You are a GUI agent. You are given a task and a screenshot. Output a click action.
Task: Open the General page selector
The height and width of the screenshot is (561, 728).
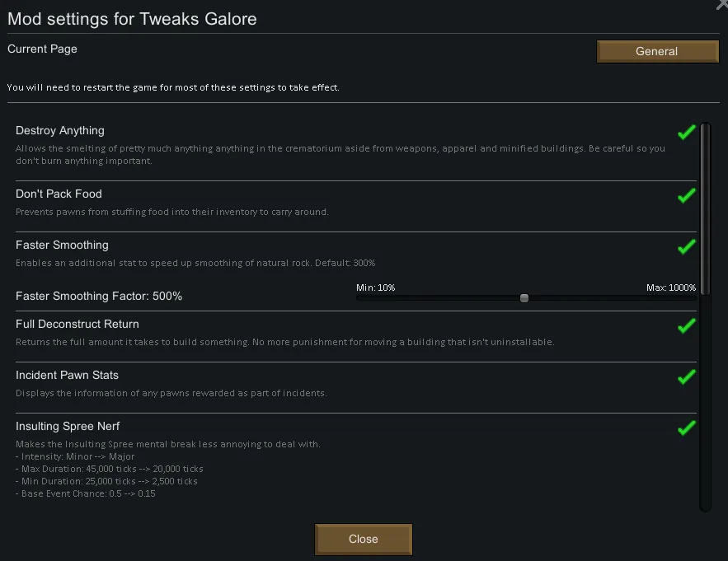[x=657, y=51]
